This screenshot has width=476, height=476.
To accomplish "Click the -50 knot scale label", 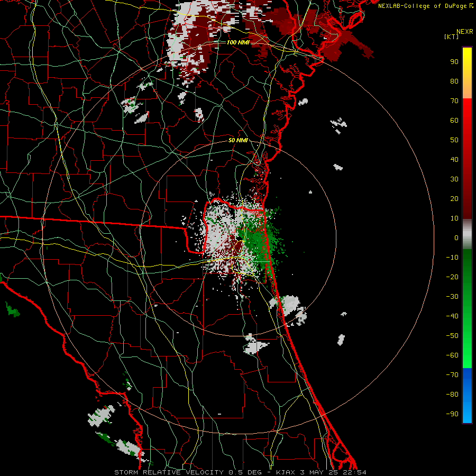I will (452, 336).
